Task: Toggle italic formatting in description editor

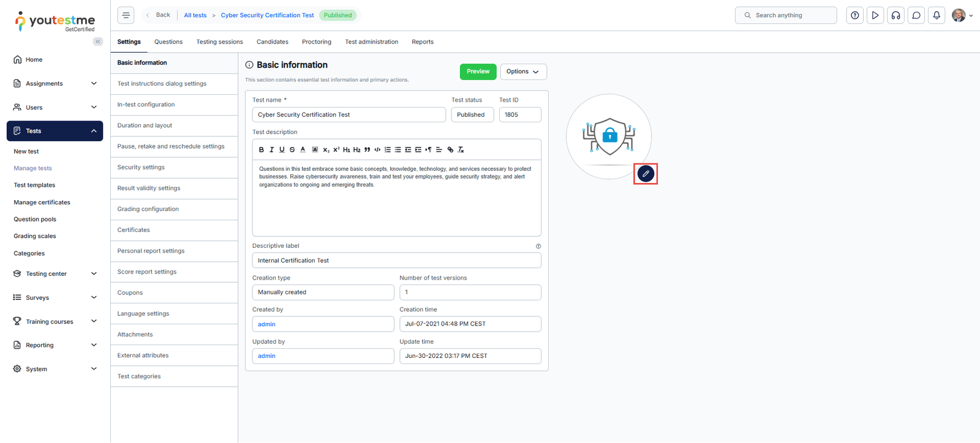Action: 272,149
